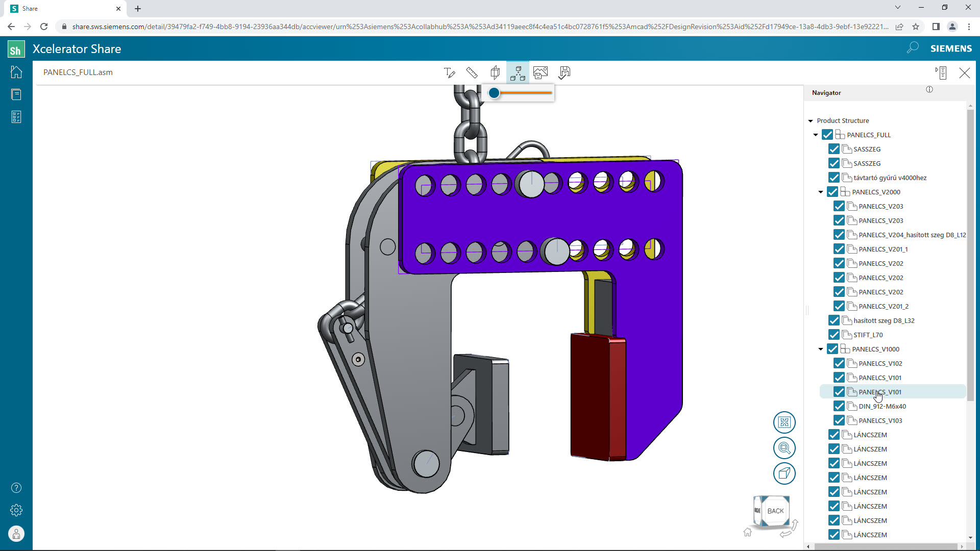Collapse the PANELCS_FULL tree node
The width and height of the screenshot is (980, 551).
tap(816, 135)
